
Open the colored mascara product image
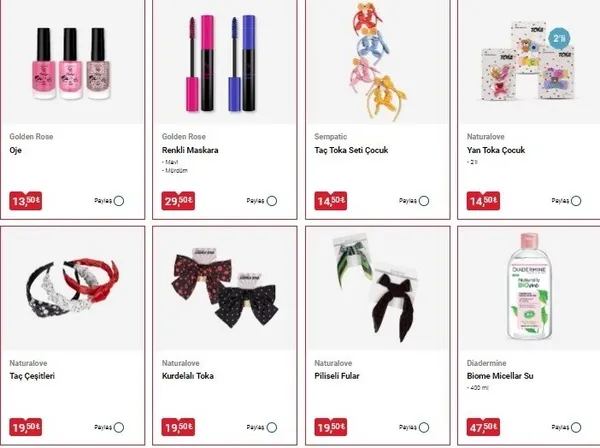coord(221,64)
